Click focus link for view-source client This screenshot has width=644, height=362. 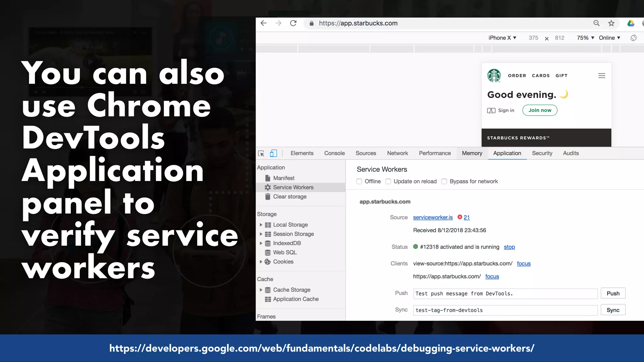pyautogui.click(x=524, y=264)
